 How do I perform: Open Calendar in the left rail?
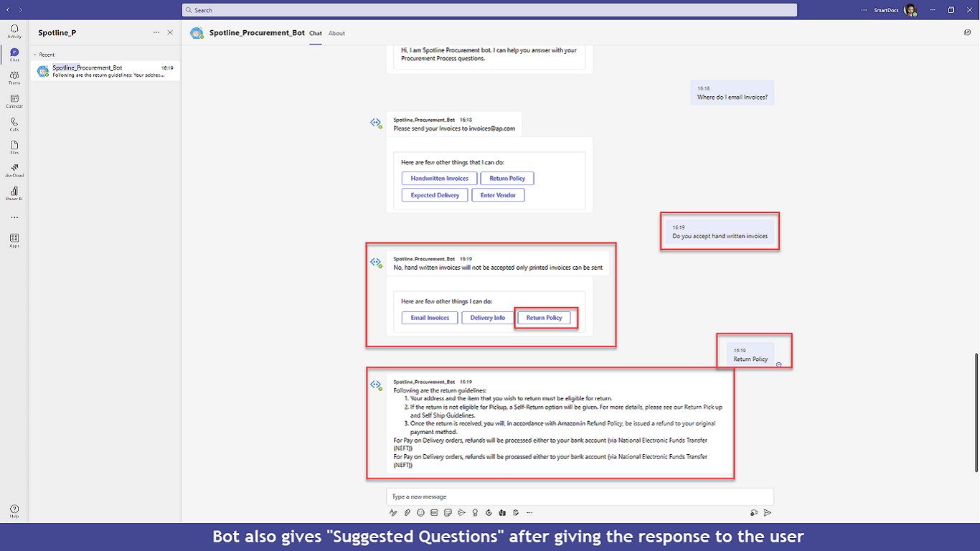(x=14, y=100)
